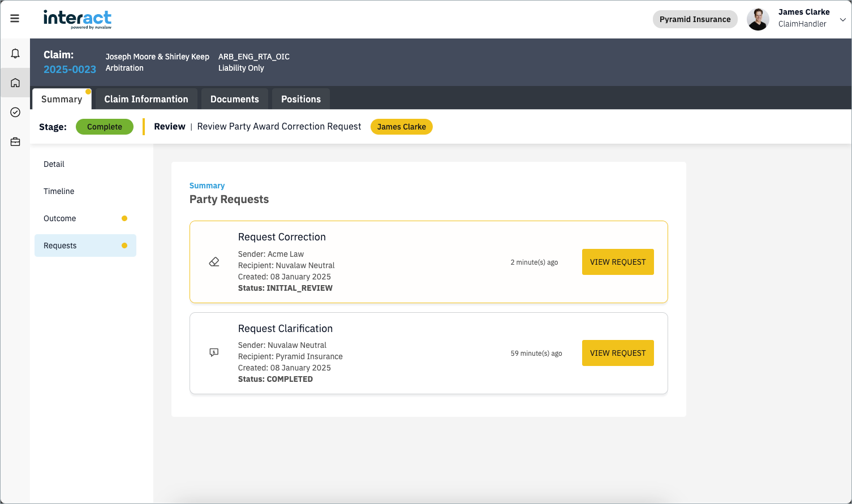Open the briefcase cases icon
Viewport: 852px width, 504px height.
coord(15,141)
